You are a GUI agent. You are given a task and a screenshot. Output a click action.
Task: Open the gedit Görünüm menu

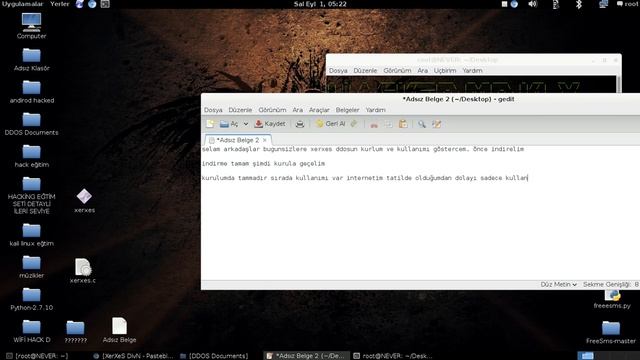(272, 110)
